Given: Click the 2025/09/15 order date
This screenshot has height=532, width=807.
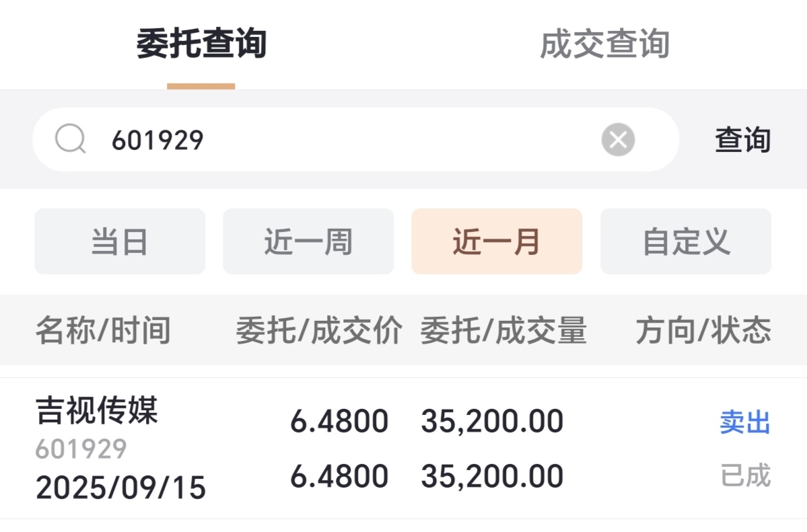Looking at the screenshot, I should pos(120,488).
